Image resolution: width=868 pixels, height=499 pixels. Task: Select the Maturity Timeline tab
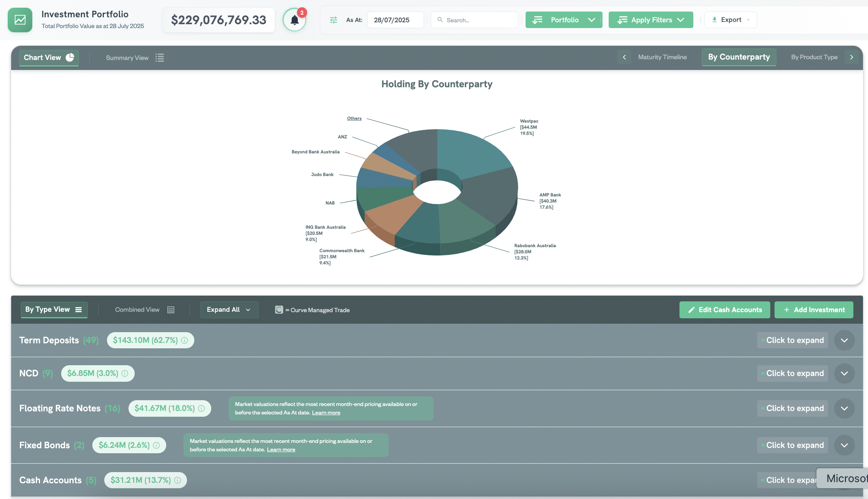tap(663, 57)
